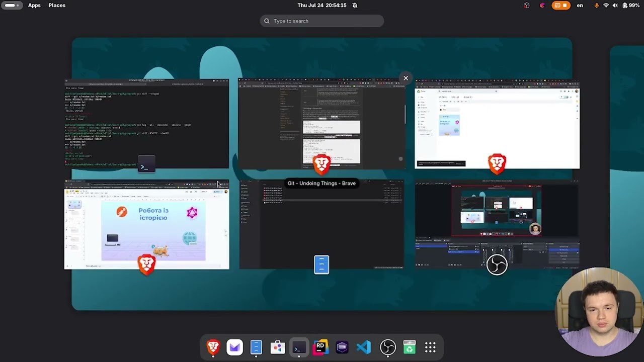Open the Terminal dock icon
Viewport: 644px width, 362px height.
pos(299,347)
